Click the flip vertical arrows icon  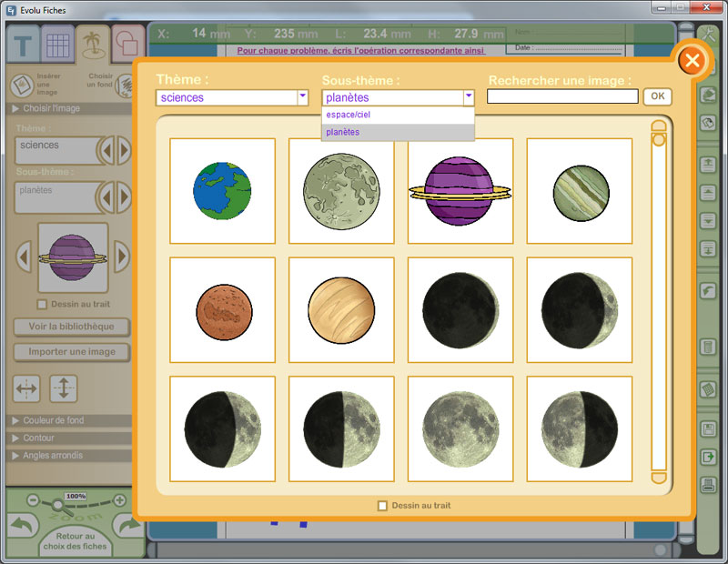[64, 388]
